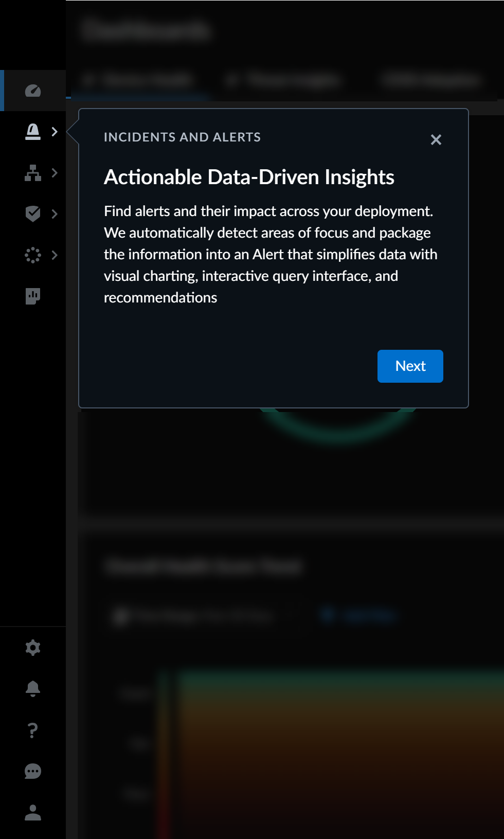
Task: Open the network topology icon in sidebar
Action: pyautogui.click(x=33, y=173)
